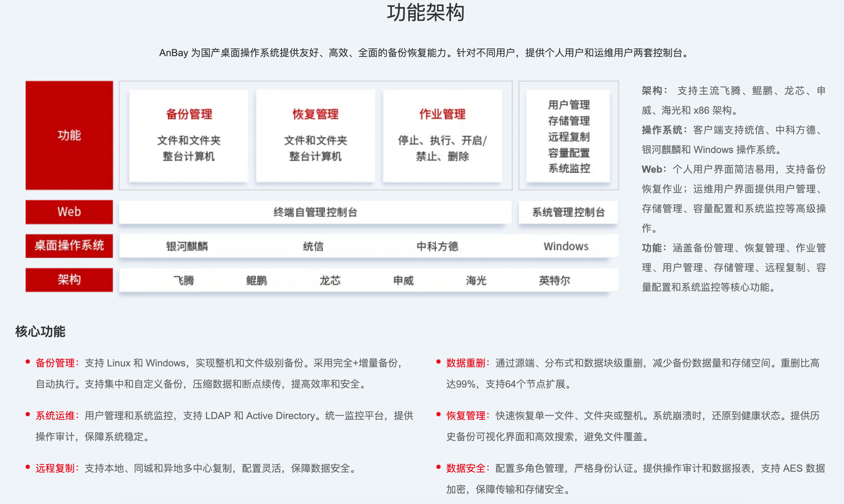The height and width of the screenshot is (504, 844).
Task: Click "整台计算机" in the 备份管理 card
Action: tap(189, 156)
